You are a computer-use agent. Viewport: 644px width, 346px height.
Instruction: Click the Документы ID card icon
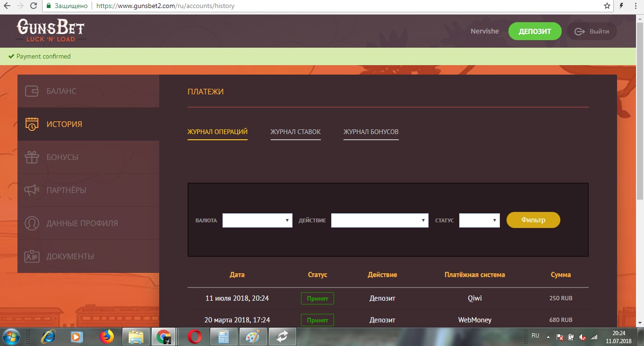click(32, 256)
